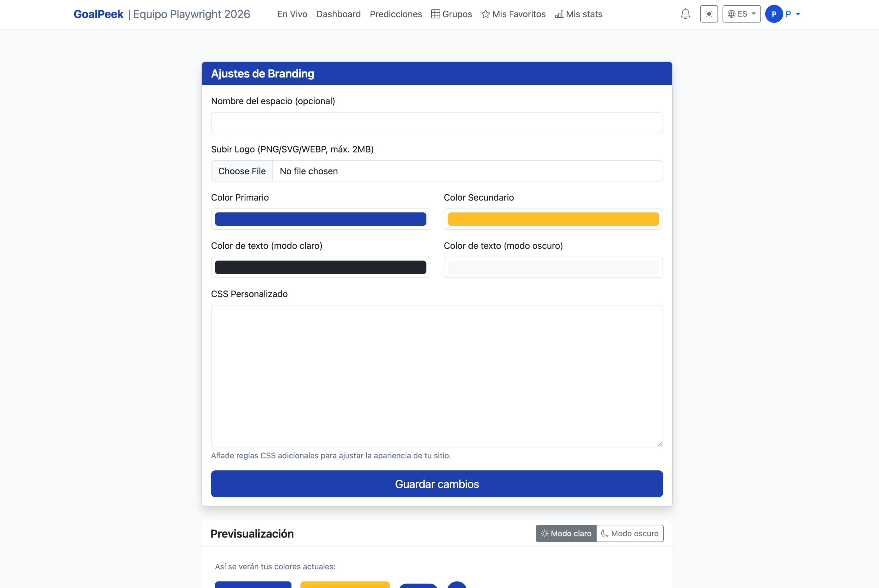Open the Color Primario picker
879x588 pixels.
pos(320,219)
